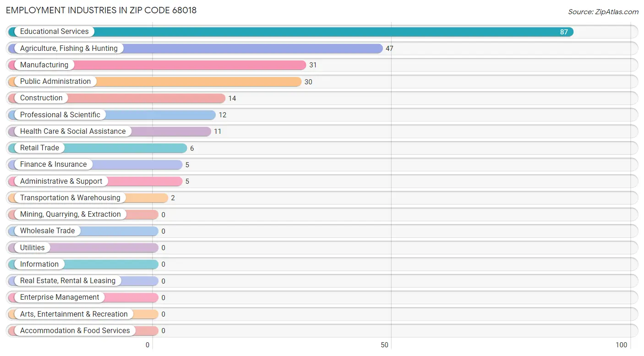Click the Enterprise Management label
This screenshot has height=356, width=644.
pyautogui.click(x=60, y=297)
